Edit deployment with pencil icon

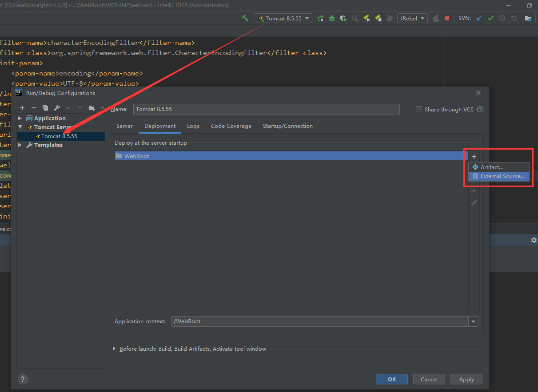tap(474, 202)
